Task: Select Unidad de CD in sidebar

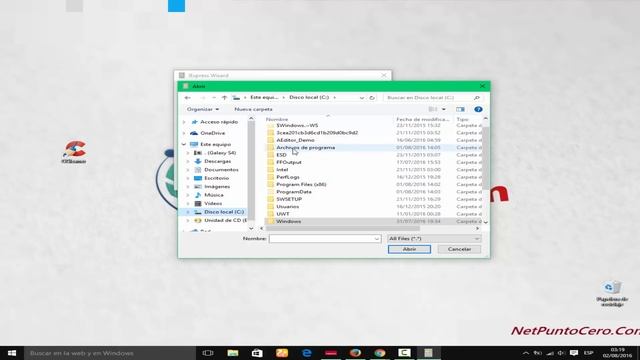Action: tap(225, 220)
